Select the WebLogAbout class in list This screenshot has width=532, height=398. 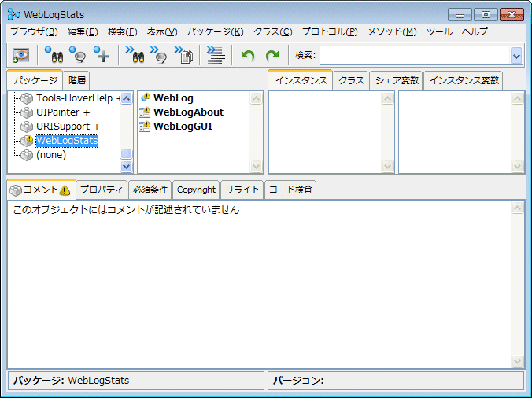tap(188, 112)
